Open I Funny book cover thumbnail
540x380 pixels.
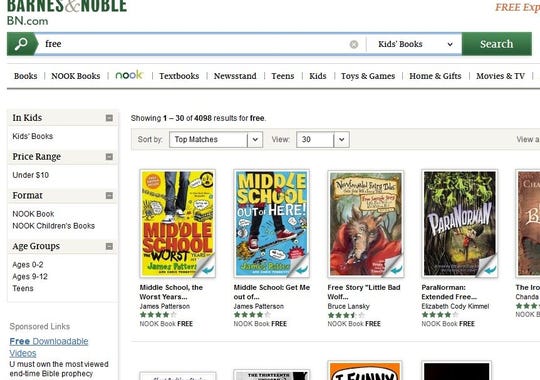click(x=365, y=370)
